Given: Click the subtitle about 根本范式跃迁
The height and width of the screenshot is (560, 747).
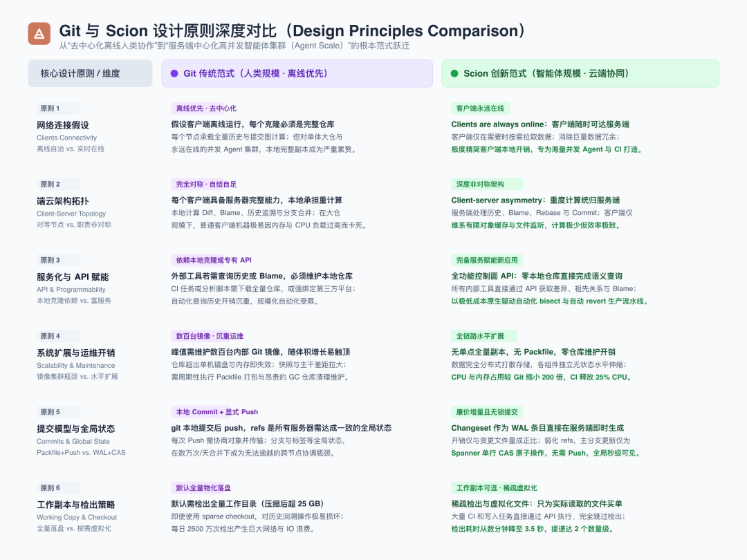Looking at the screenshot, I should (x=234, y=46).
